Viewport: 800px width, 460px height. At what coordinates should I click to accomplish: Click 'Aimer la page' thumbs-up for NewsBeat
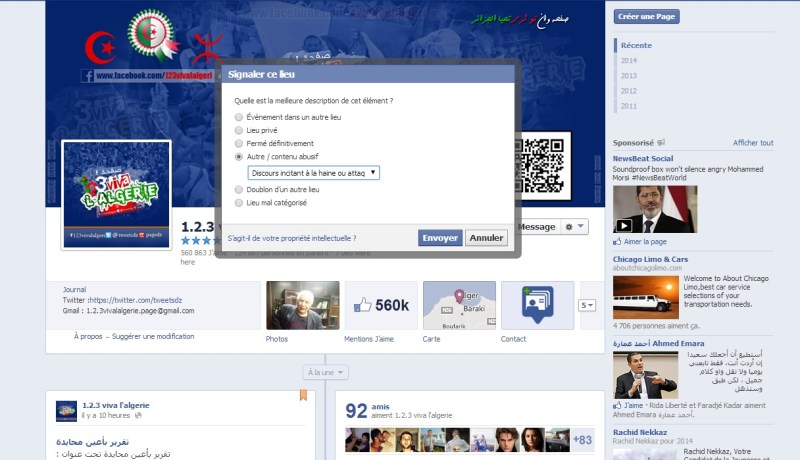pos(617,242)
